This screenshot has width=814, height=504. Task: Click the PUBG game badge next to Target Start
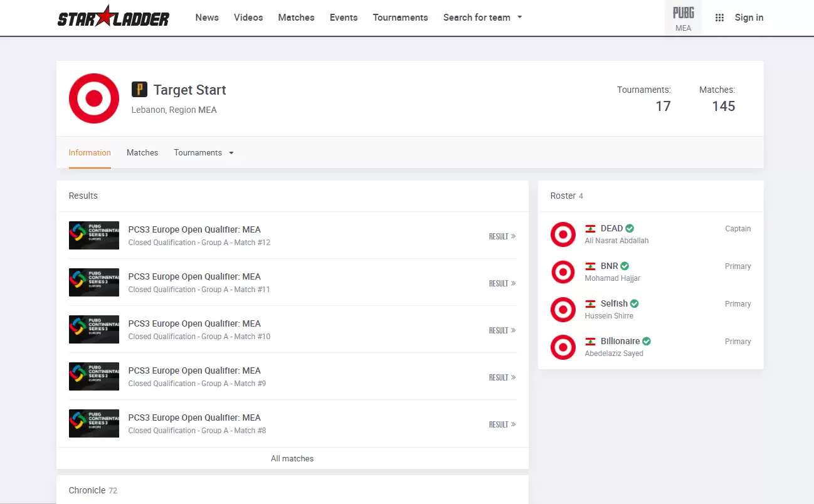pyautogui.click(x=139, y=90)
